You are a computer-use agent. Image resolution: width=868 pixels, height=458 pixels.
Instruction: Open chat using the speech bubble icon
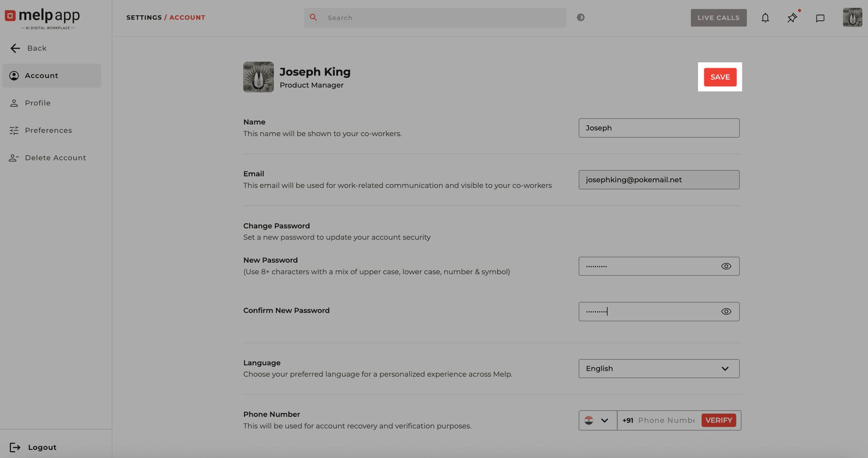(x=821, y=18)
